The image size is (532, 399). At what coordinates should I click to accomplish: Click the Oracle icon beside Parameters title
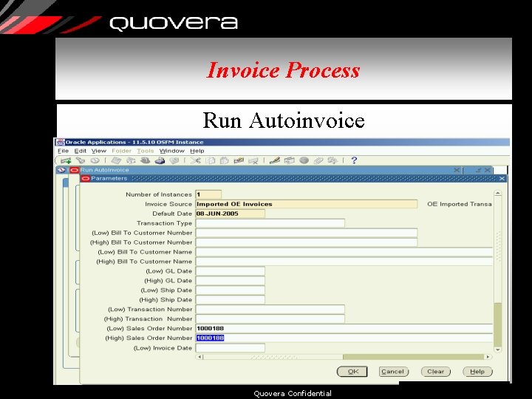point(85,179)
